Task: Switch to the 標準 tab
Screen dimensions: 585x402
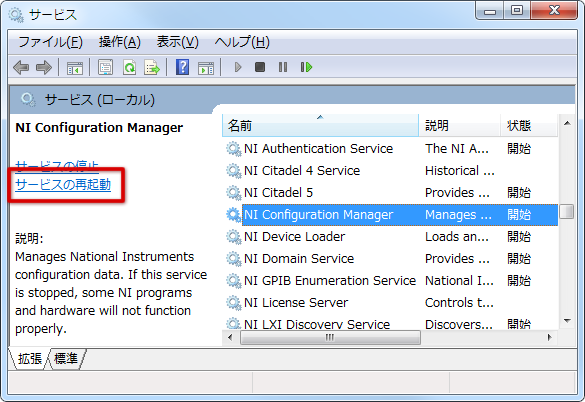Action: 66,359
